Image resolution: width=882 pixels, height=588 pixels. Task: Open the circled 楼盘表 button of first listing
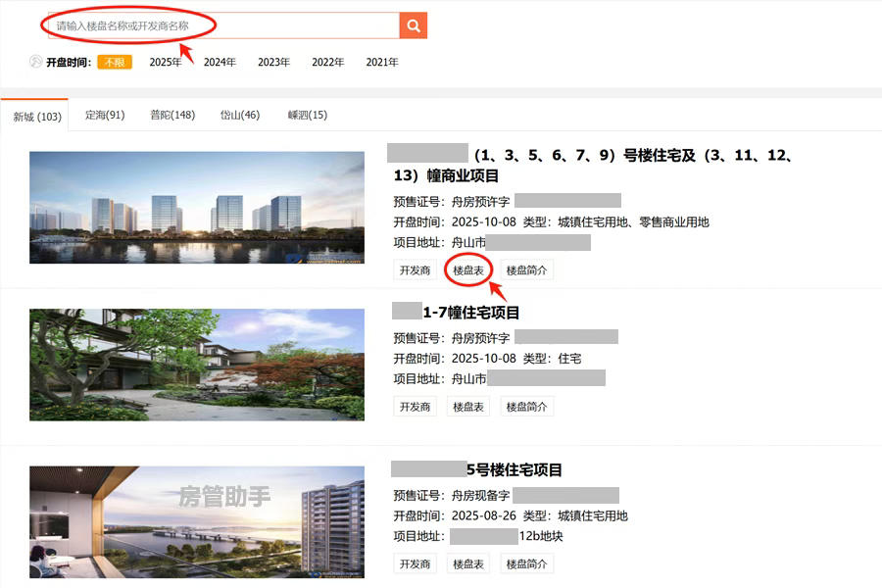[467, 269]
